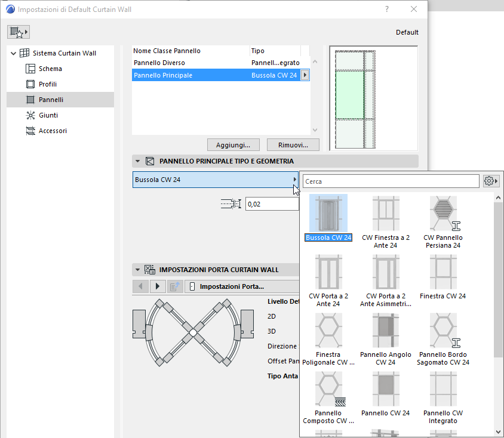504x438 pixels.
Task: Select Accessori in the settings tree
Action: click(53, 131)
